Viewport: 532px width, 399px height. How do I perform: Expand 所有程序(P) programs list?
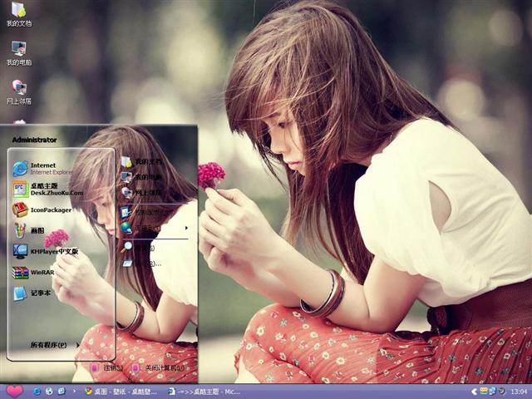tap(54, 344)
